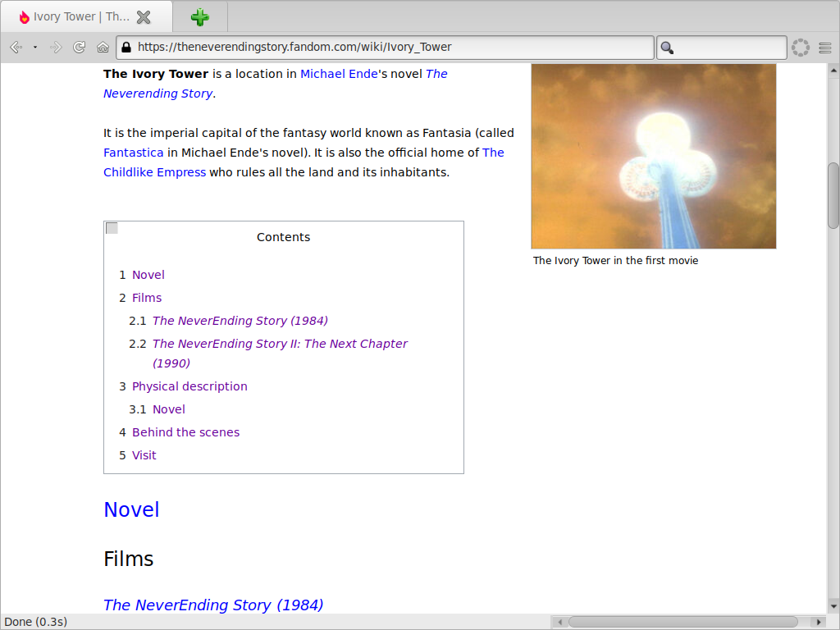Click the URL address field

(386, 48)
